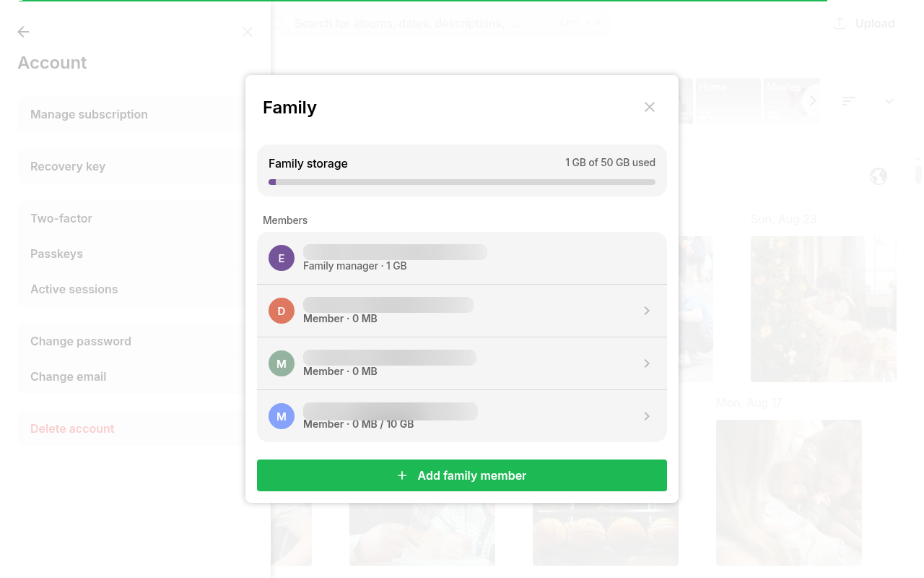This screenshot has width=924, height=578.
Task: Close the Account side panel
Action: pyautogui.click(x=248, y=32)
